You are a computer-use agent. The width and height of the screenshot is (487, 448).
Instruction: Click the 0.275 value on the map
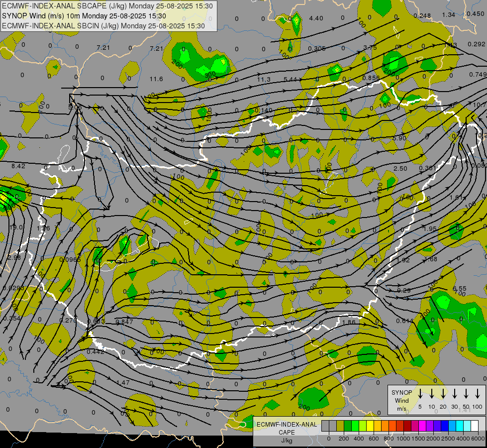pos(68,320)
